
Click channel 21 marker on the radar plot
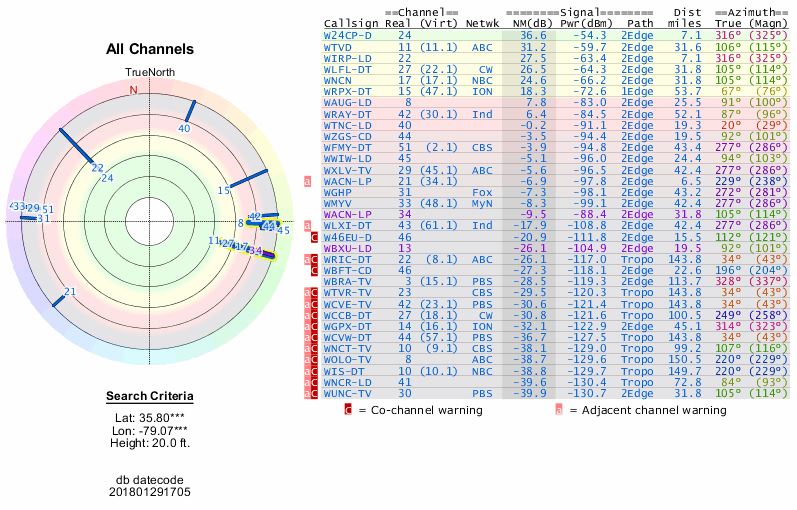(70, 292)
